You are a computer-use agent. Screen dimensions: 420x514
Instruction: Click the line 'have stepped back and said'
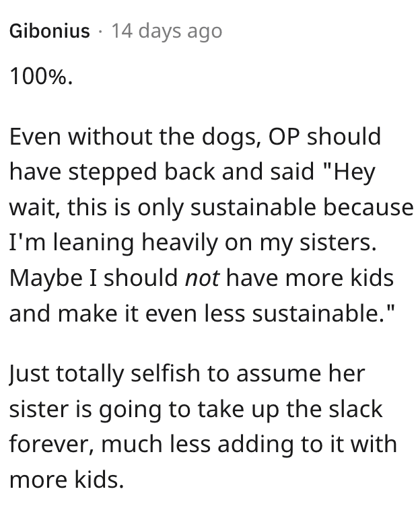pos(192,172)
